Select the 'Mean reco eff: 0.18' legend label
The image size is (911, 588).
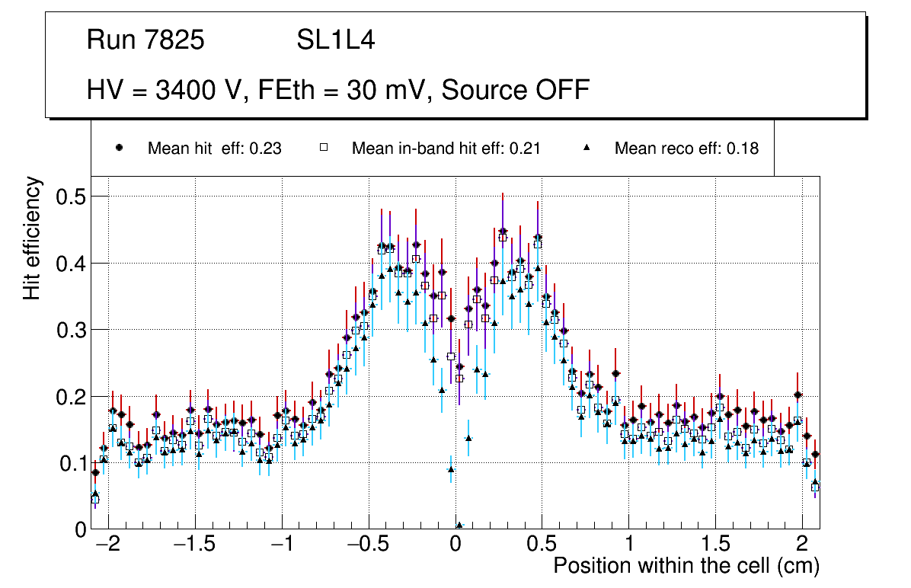[x=686, y=149]
